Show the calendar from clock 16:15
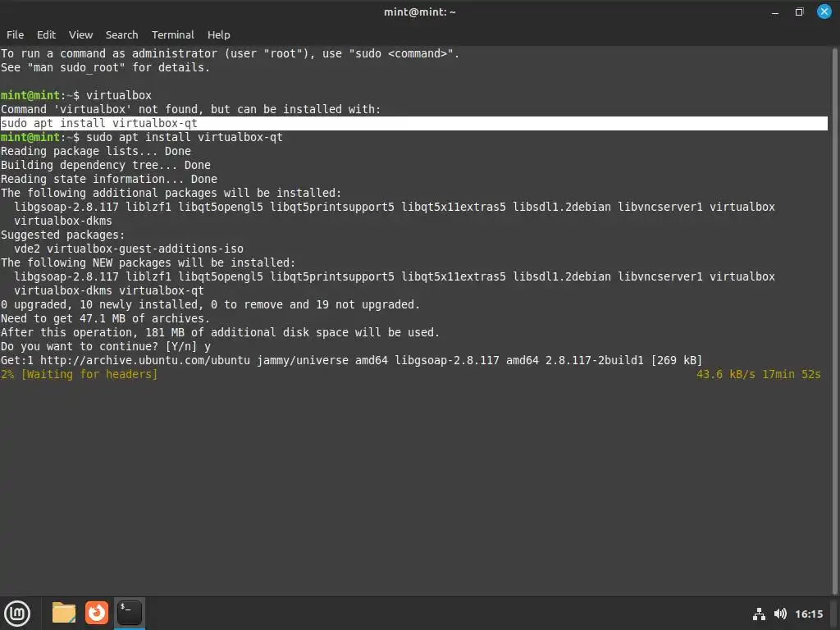 point(808,614)
